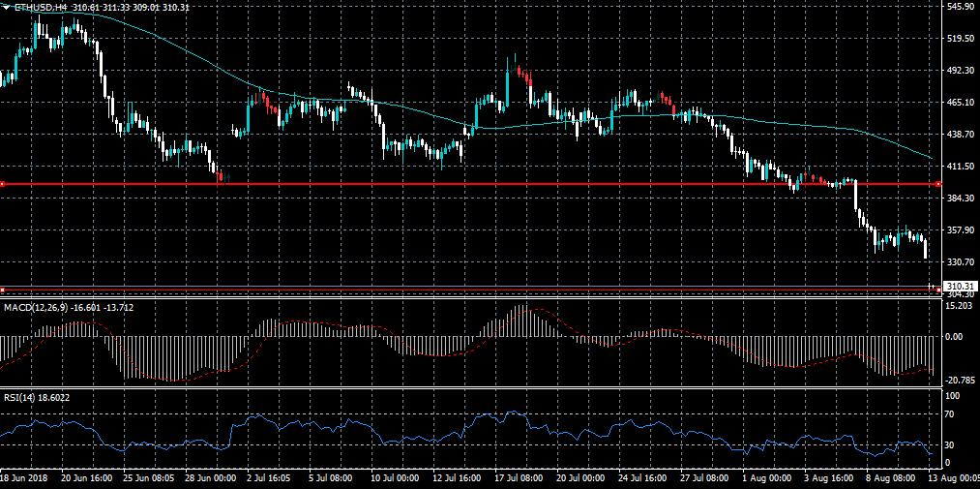This screenshot has height=489, width=980.
Task: Click the 20 Jun 16:00 time label
Action: pyautogui.click(x=87, y=477)
